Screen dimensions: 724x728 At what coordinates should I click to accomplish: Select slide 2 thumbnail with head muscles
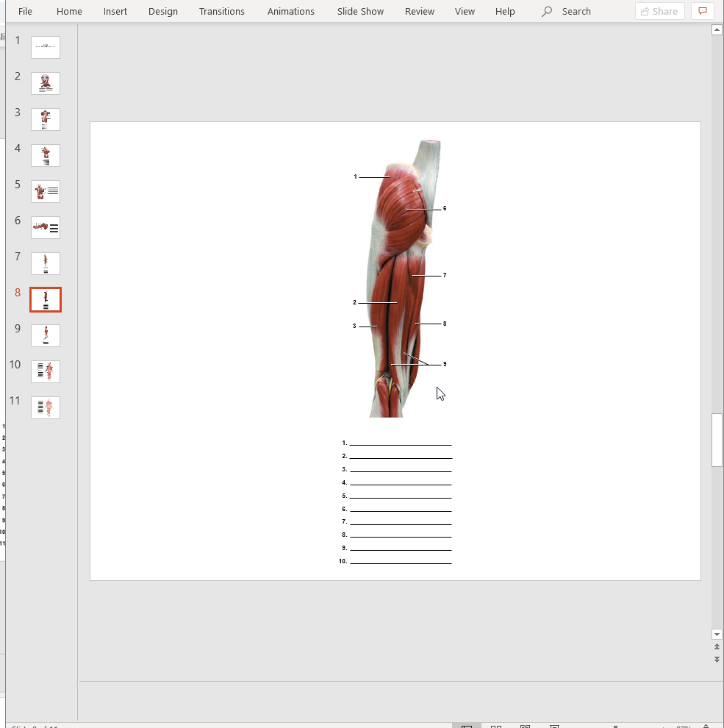click(46, 84)
